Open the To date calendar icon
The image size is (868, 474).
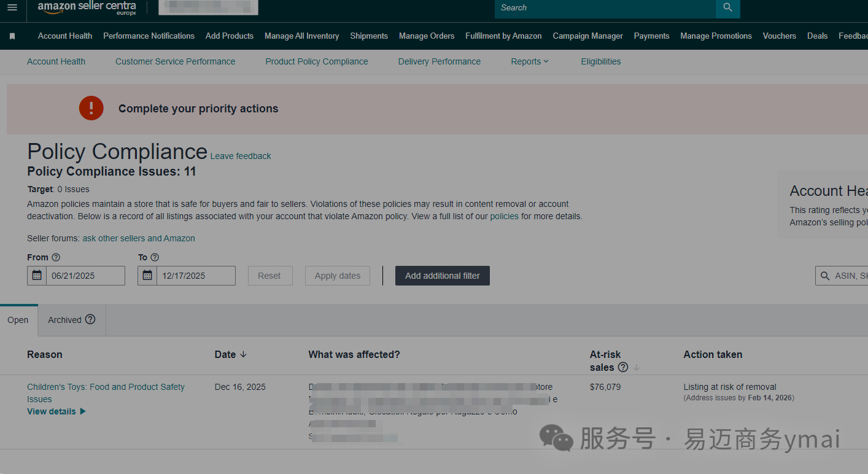pos(147,276)
